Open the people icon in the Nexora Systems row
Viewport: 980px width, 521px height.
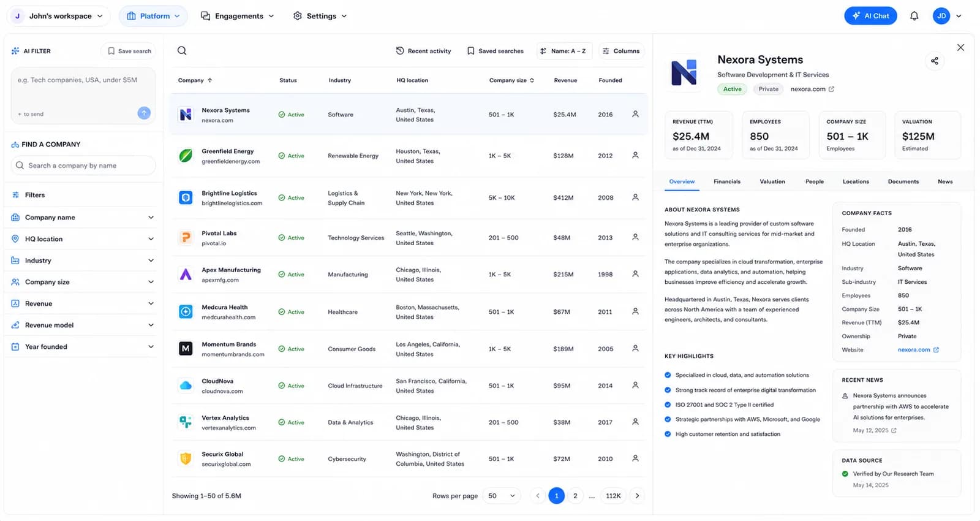click(635, 114)
